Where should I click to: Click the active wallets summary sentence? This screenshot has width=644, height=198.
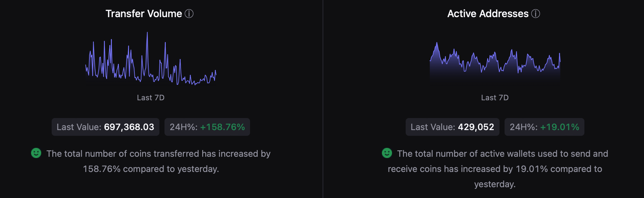[498, 169]
